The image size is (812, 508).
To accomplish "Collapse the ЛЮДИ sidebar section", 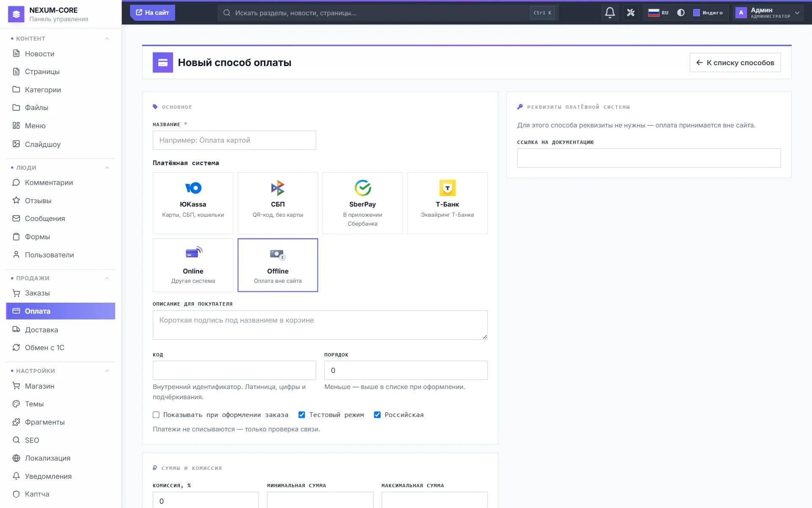I will 107,168.
